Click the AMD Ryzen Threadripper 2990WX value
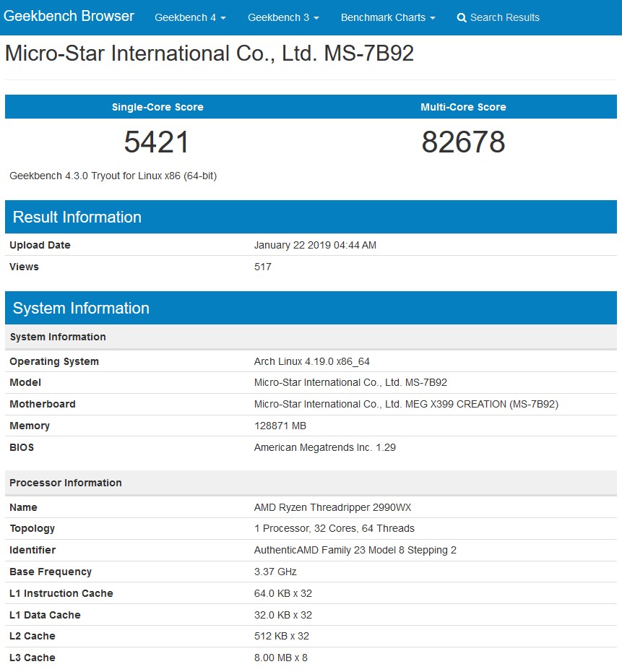The width and height of the screenshot is (622, 672). pyautogui.click(x=332, y=507)
